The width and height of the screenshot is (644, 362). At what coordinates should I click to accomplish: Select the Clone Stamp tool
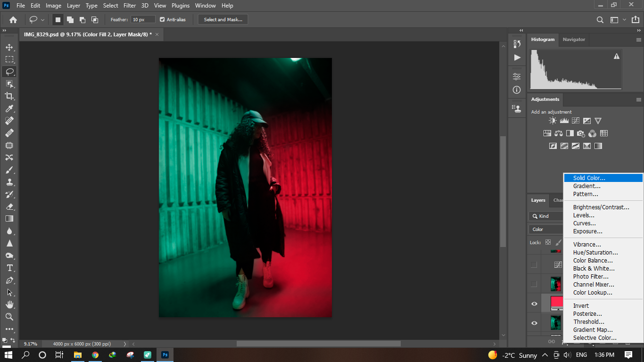[9, 182]
